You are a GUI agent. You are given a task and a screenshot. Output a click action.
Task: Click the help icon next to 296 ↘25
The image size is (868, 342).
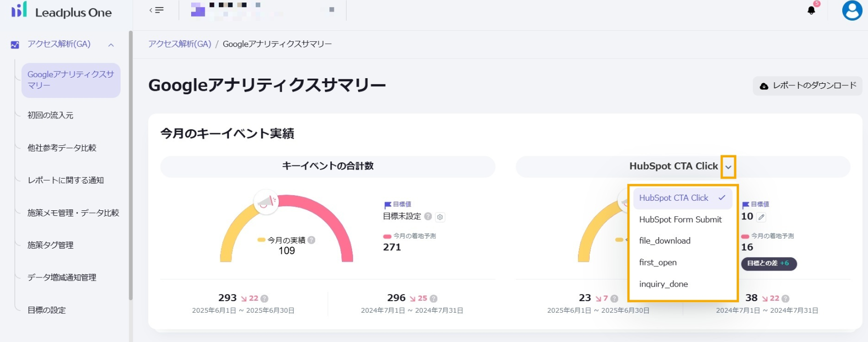click(x=434, y=299)
